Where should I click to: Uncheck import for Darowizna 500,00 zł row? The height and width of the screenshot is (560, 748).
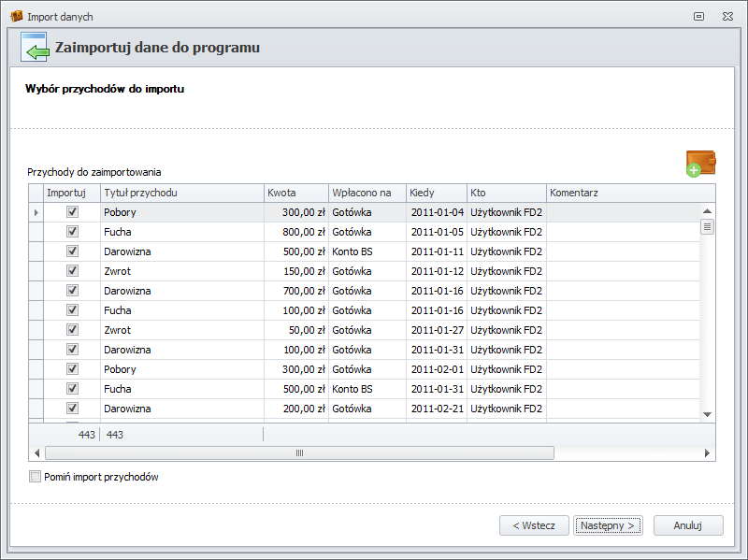pyautogui.click(x=72, y=251)
